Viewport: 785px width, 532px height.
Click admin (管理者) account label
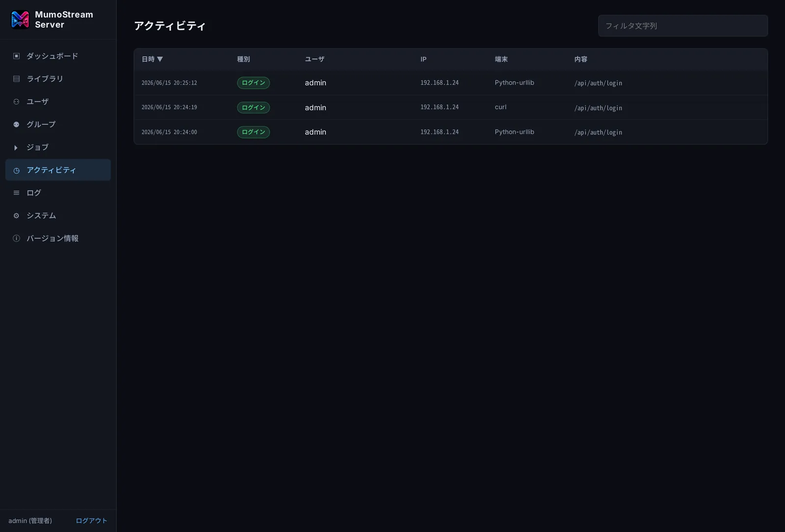point(30,521)
